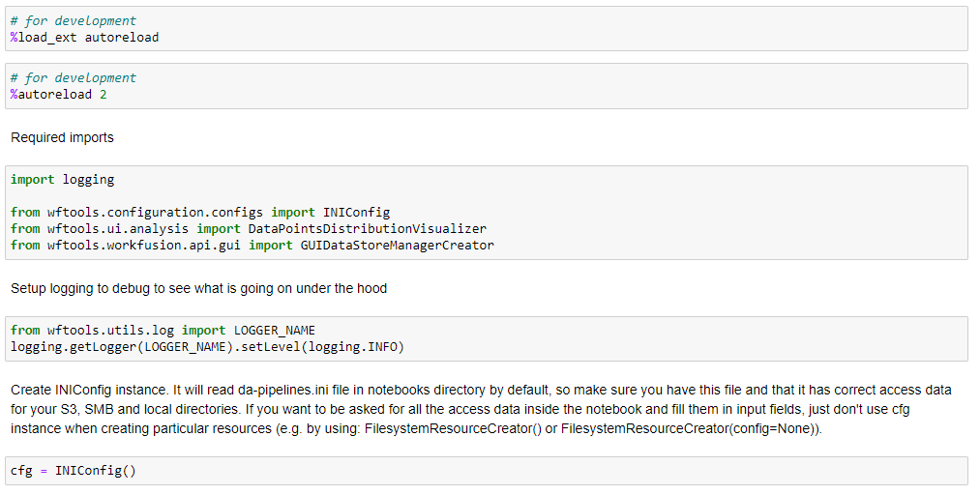980x495 pixels.
Task: Select the 'cfg = INIConfig()' code cell
Action: point(487,471)
